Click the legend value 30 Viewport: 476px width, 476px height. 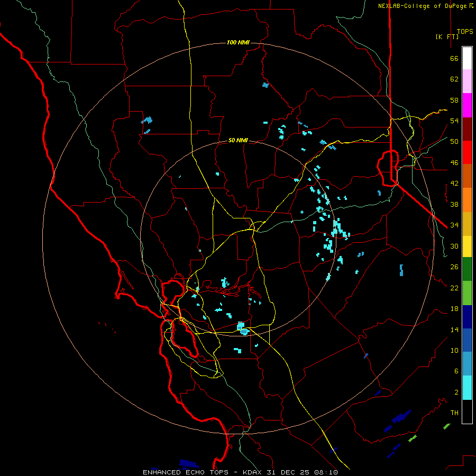tap(454, 246)
